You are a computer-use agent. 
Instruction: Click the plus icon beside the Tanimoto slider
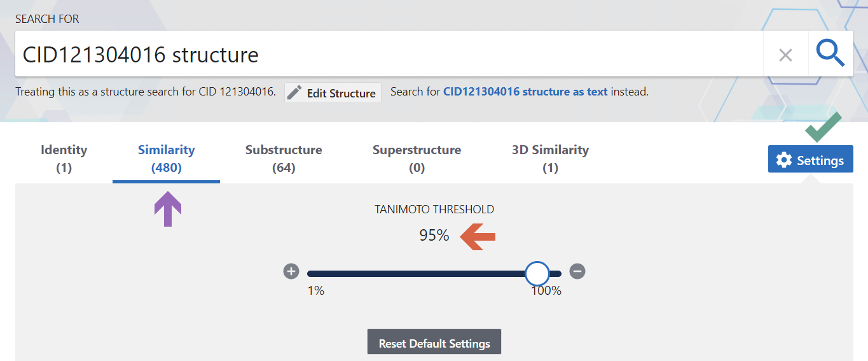click(x=291, y=272)
